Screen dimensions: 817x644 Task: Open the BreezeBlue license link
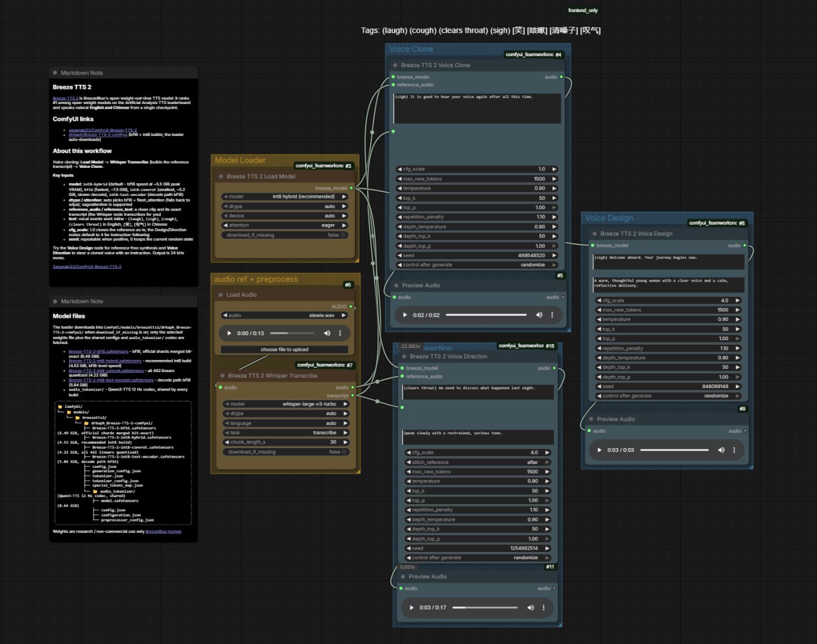coord(163,532)
